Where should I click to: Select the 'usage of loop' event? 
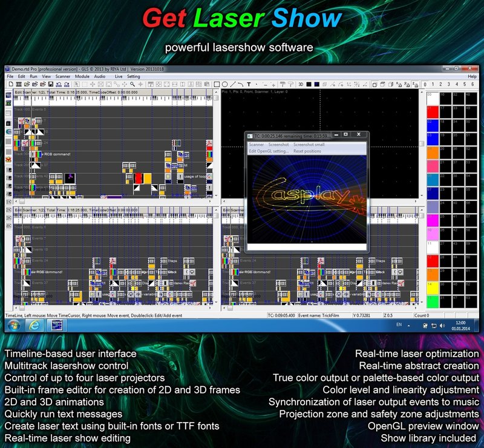pos(195,176)
